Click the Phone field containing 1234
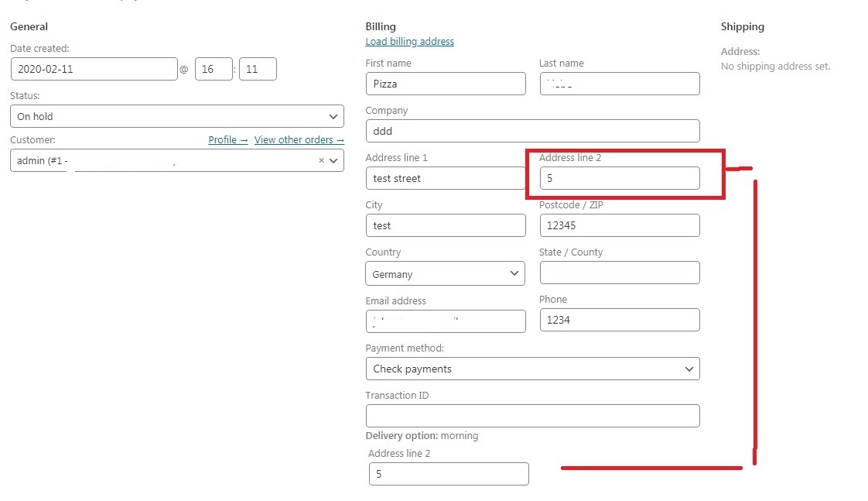This screenshot has width=868, height=501. [x=619, y=320]
